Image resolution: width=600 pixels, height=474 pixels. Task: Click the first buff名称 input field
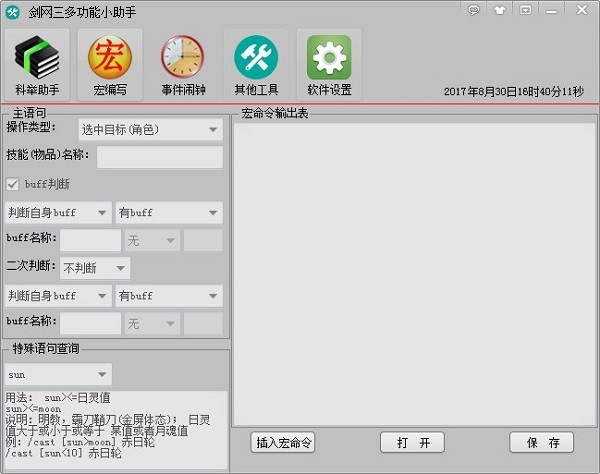tap(90, 240)
